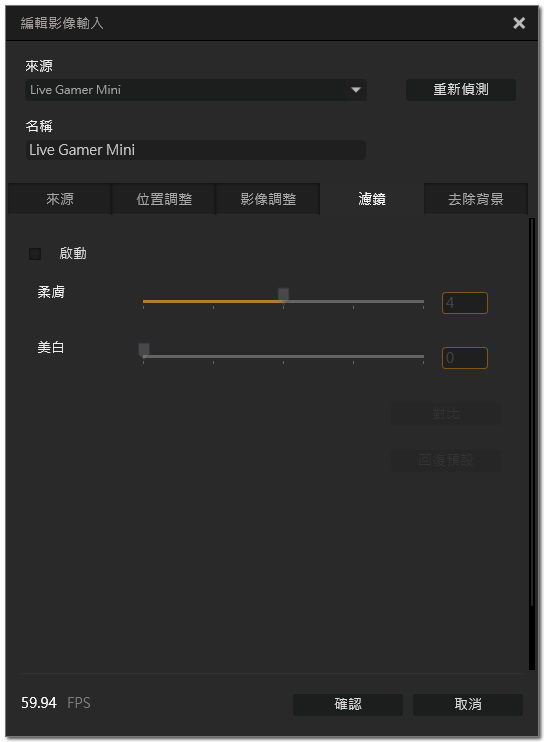
Task: Click the 回復預設 button
Action: pos(446,460)
